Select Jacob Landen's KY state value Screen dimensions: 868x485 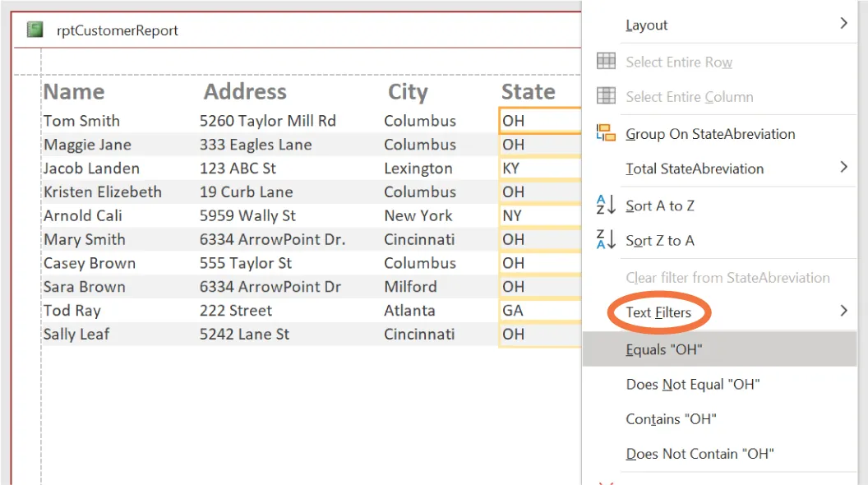pos(538,168)
